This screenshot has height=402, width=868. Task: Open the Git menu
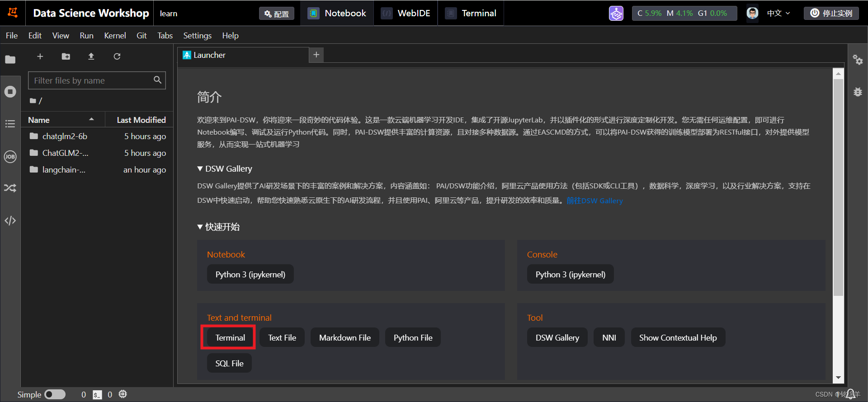[x=142, y=35]
